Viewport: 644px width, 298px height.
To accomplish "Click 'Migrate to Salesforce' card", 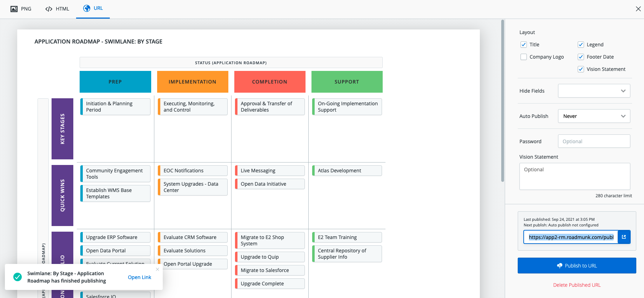I will (x=270, y=270).
